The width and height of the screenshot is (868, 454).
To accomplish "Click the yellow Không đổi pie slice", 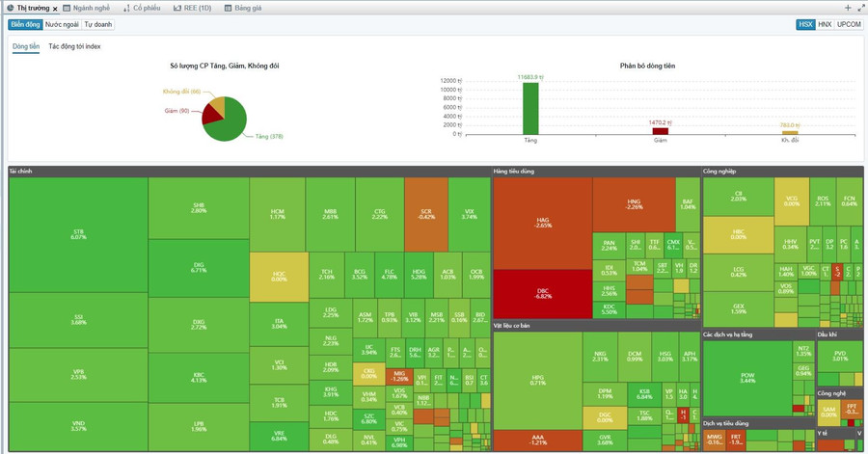I will click(218, 103).
